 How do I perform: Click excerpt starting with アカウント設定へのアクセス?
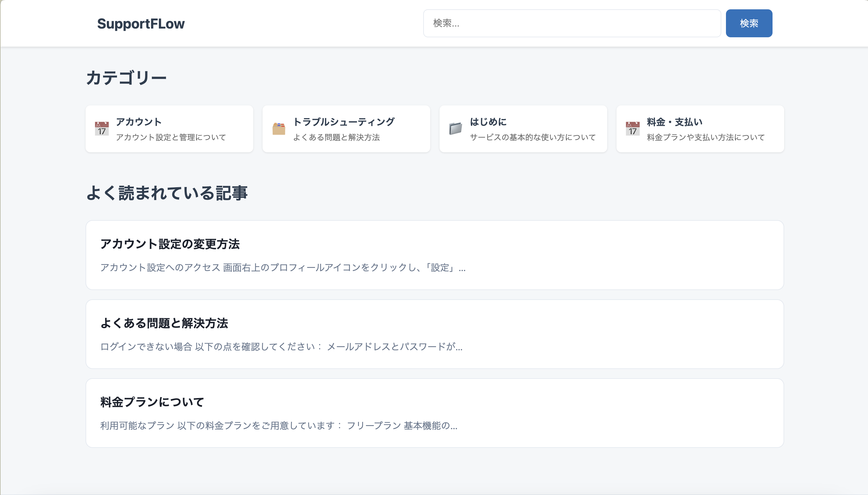tap(283, 268)
